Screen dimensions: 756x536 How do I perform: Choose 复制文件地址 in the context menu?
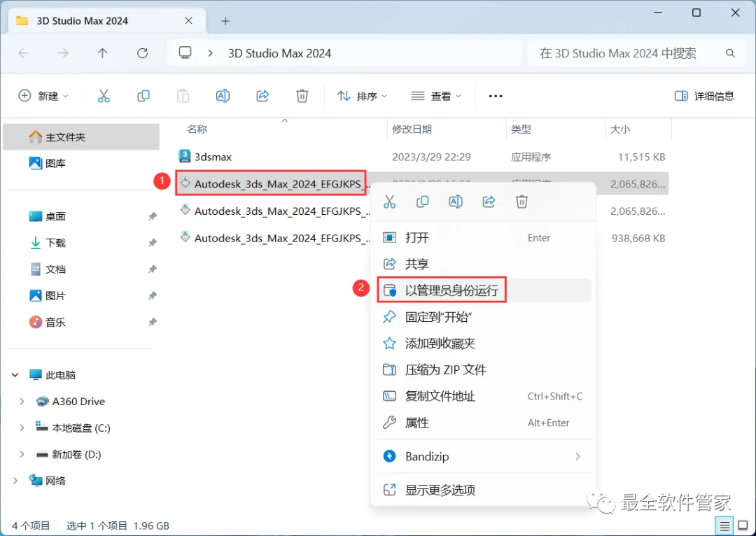tap(483, 396)
